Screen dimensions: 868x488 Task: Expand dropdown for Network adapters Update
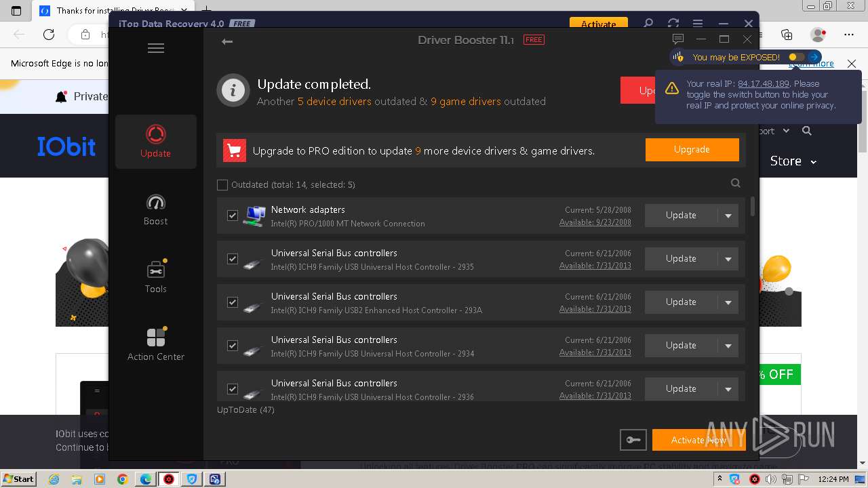pos(728,216)
